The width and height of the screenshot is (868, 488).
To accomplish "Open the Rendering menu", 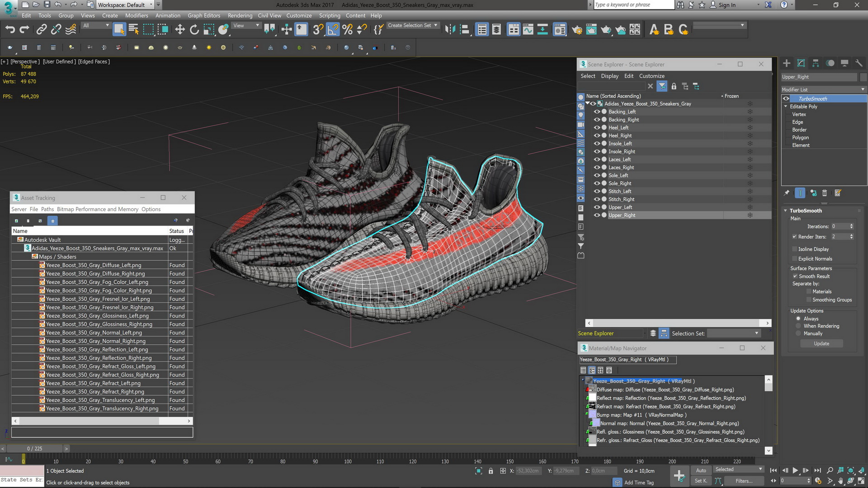I will [240, 15].
